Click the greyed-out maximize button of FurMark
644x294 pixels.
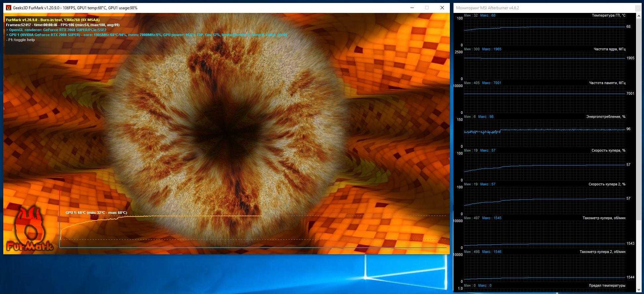427,8
